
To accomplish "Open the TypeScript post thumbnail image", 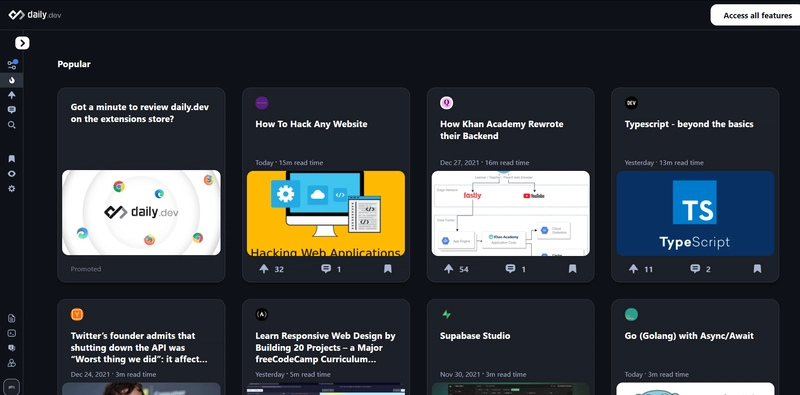I will (695, 213).
